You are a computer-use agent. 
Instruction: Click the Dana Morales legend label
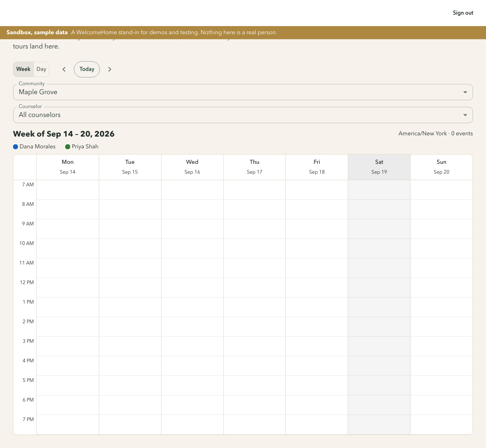(x=38, y=146)
